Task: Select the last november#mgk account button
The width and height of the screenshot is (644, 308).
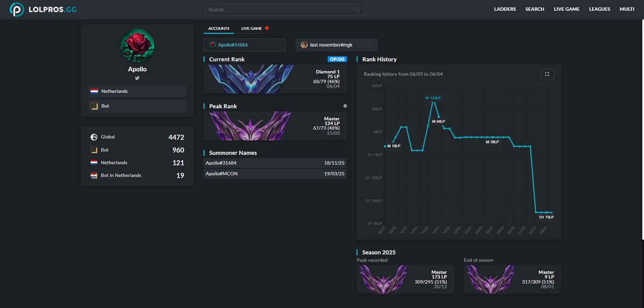Action: [336, 45]
